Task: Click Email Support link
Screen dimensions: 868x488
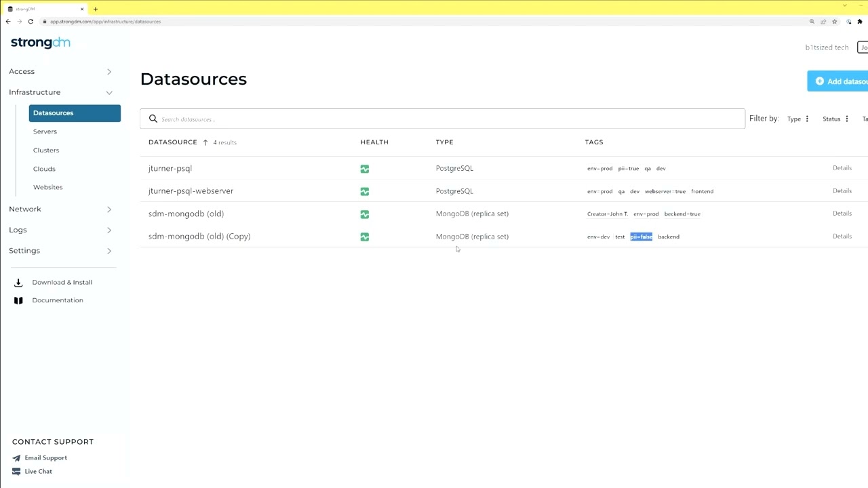Action: coord(46,458)
